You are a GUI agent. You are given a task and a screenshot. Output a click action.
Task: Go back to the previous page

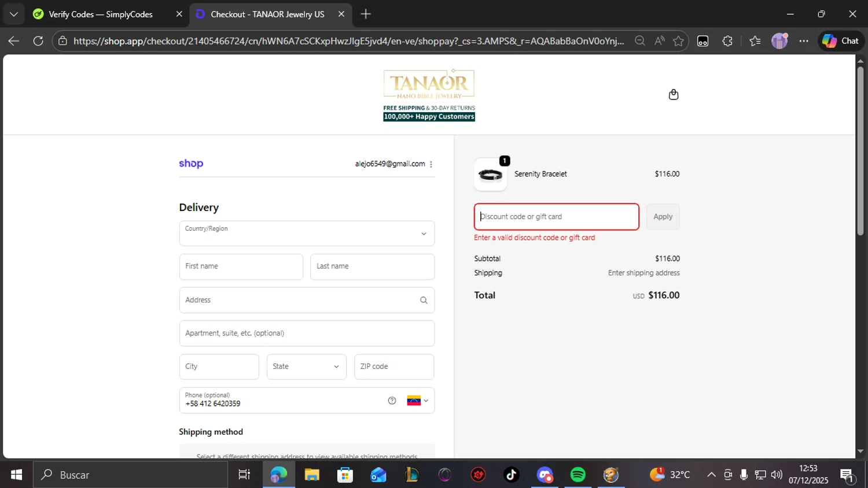click(x=14, y=41)
